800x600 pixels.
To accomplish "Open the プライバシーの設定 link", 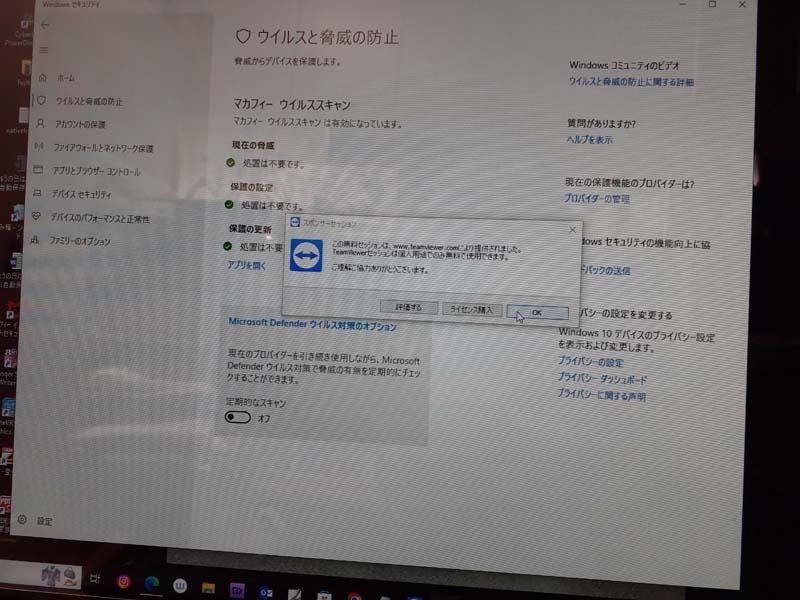I will pyautogui.click(x=590, y=362).
